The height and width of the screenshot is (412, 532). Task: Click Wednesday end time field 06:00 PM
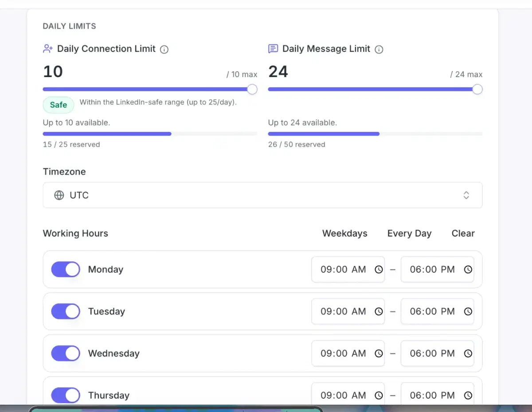click(438, 354)
